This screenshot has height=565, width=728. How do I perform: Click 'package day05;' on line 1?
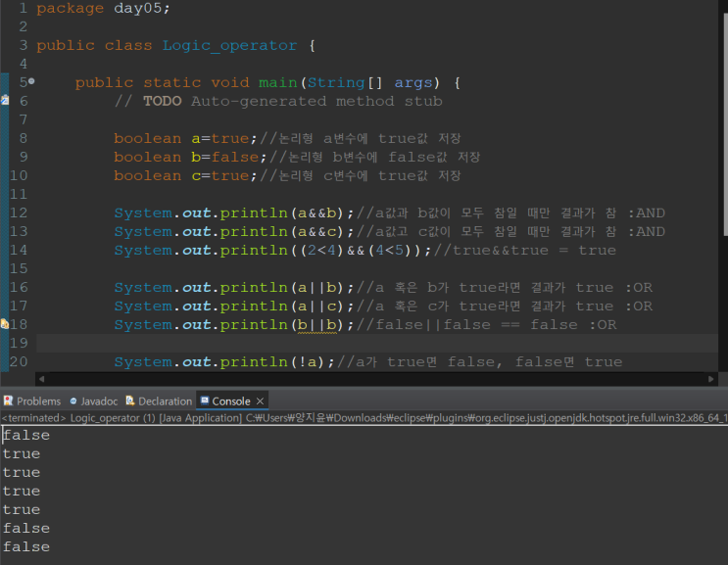103,9
